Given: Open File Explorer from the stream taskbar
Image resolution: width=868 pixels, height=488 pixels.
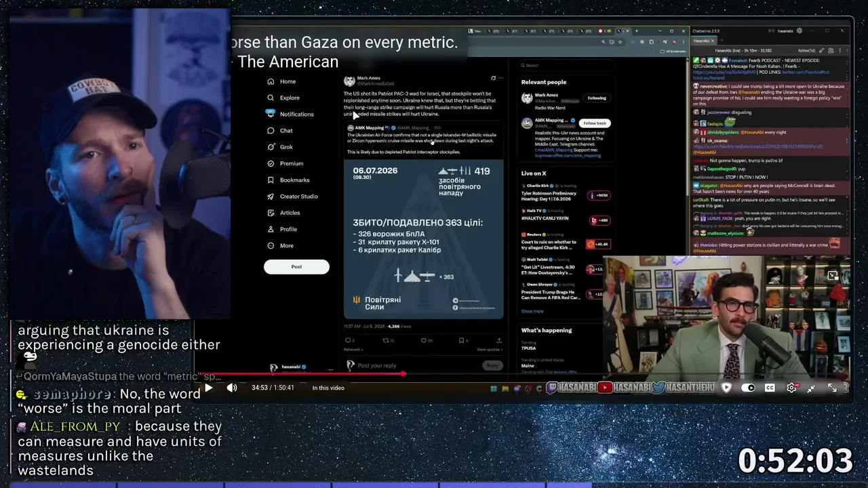Looking at the screenshot, I should point(505,388).
